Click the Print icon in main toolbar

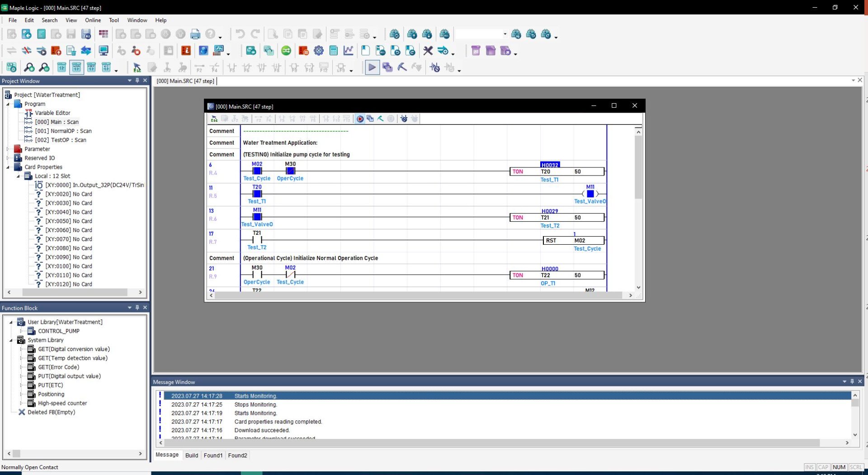(x=195, y=34)
